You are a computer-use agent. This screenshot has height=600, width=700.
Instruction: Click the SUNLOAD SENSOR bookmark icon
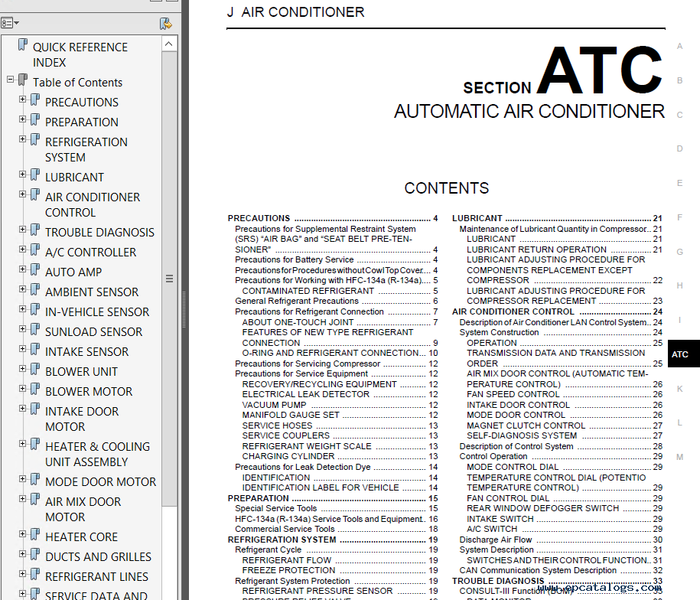pos(35,329)
